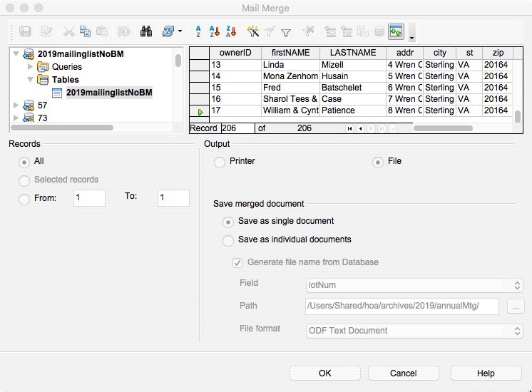Click the Find Record binoculars icon
The height and width of the screenshot is (392, 532).
click(x=146, y=31)
